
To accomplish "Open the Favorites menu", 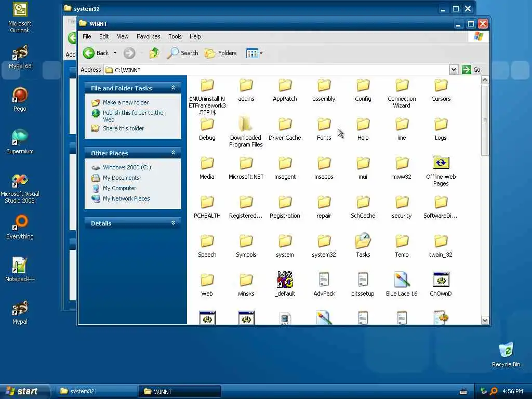I will pyautogui.click(x=148, y=36).
